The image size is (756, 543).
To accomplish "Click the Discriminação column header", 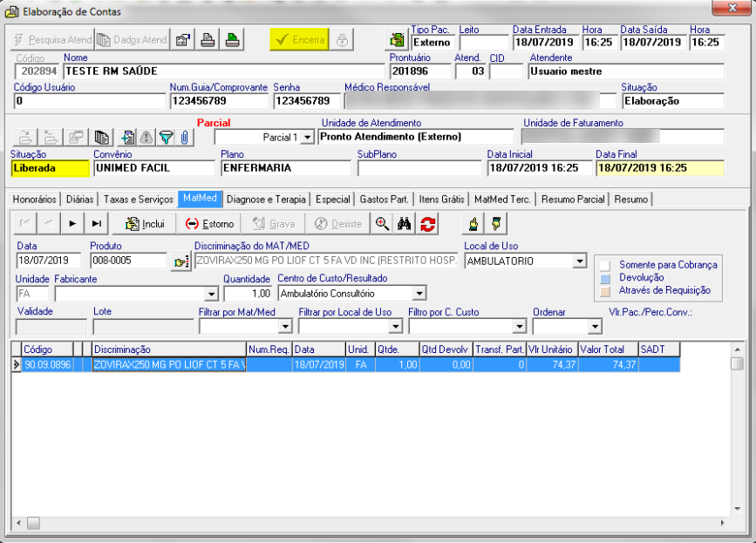I will coord(169,350).
